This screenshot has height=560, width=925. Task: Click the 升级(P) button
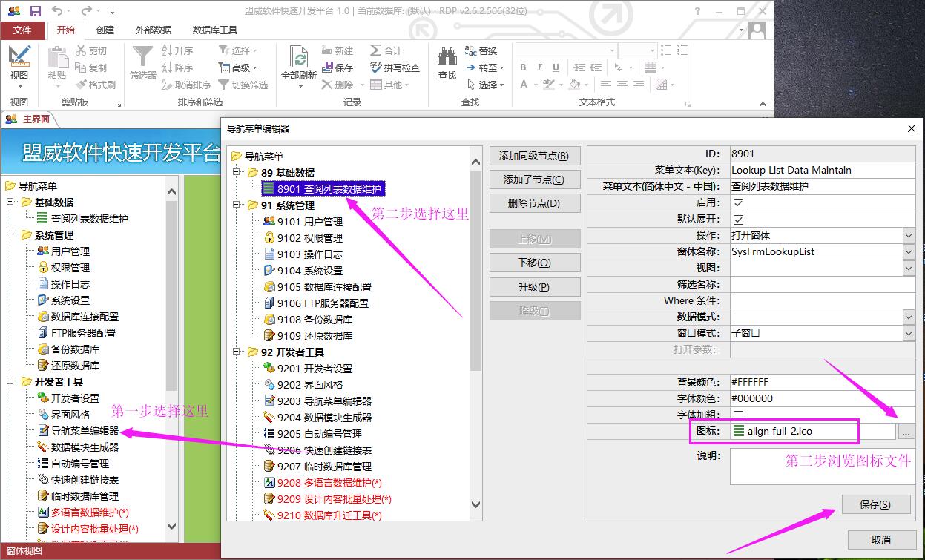534,286
